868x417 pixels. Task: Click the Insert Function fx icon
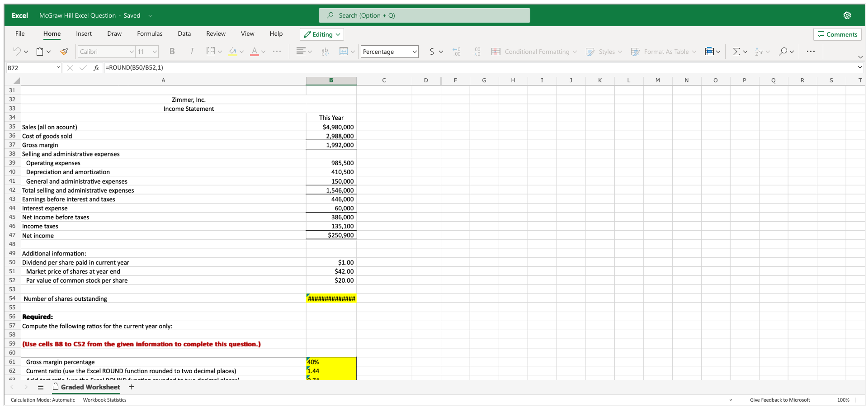click(x=96, y=68)
